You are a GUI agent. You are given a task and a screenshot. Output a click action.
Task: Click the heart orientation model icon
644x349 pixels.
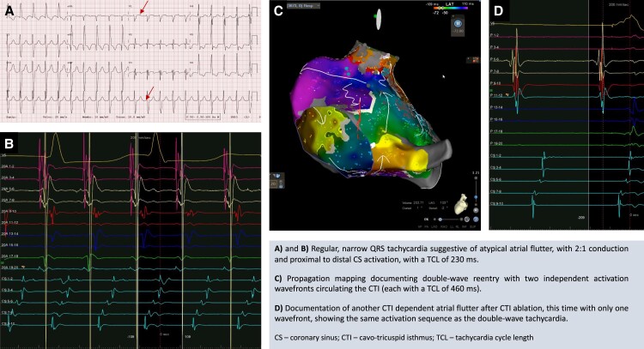462,203
